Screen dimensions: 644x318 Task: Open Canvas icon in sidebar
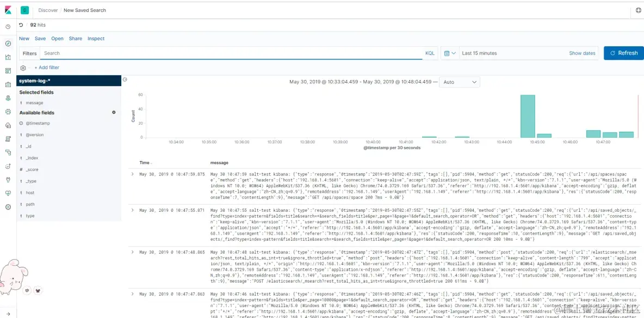(x=8, y=84)
